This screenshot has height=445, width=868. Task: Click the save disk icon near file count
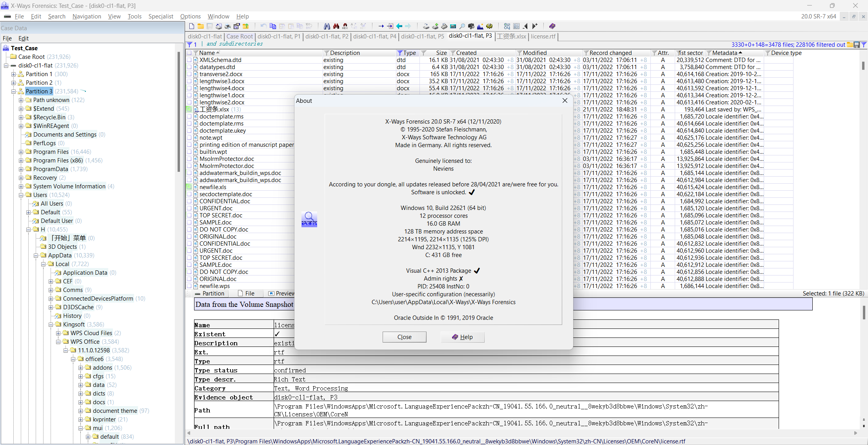click(x=857, y=45)
